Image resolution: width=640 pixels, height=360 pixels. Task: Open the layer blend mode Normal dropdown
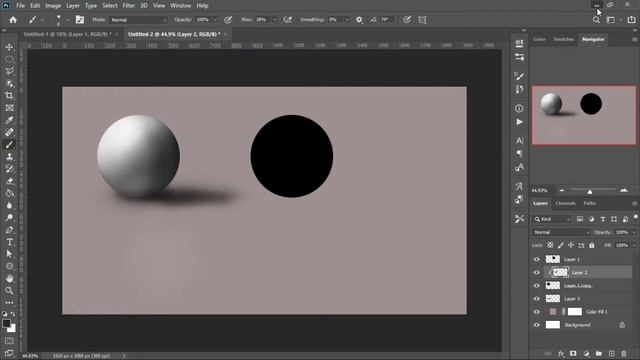pyautogui.click(x=561, y=232)
